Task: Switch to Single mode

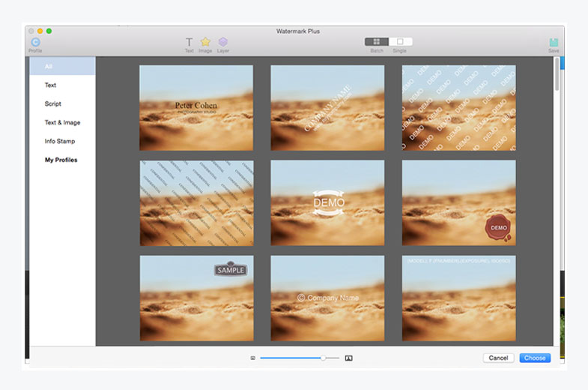Action: click(400, 42)
